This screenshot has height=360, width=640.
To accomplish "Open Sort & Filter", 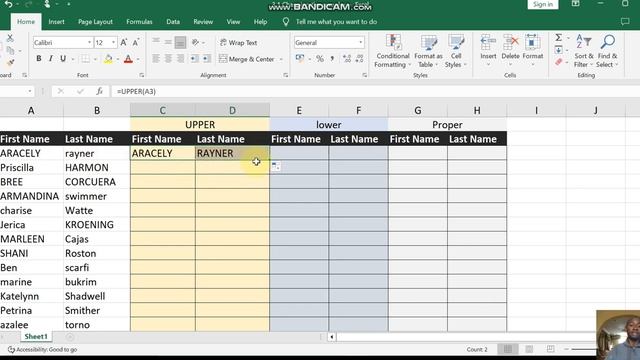I will point(584,51).
